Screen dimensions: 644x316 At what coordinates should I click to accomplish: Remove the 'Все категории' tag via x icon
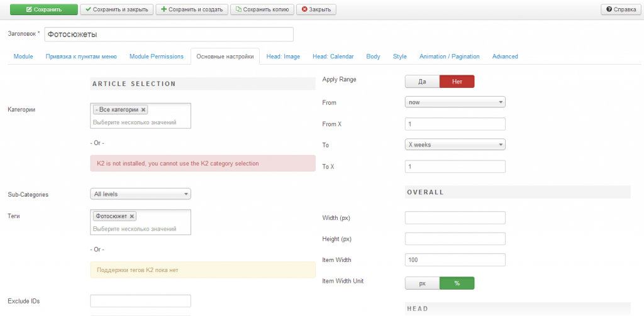pos(143,109)
